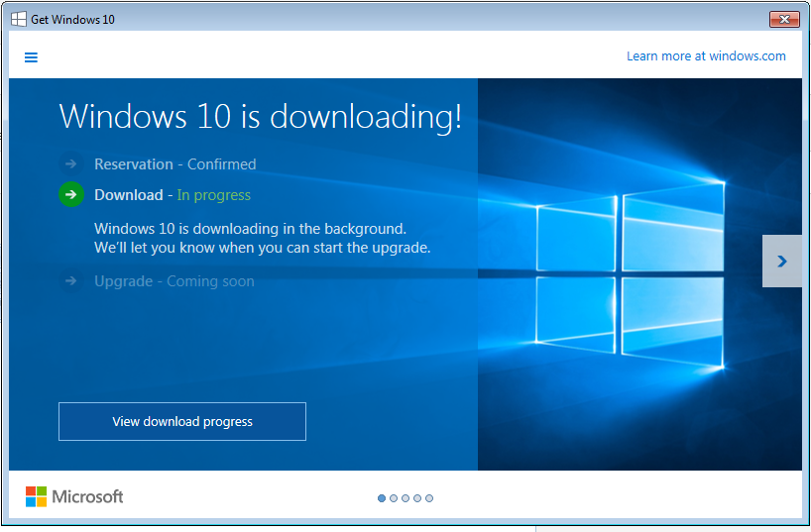Open the hamburger menu

31,57
